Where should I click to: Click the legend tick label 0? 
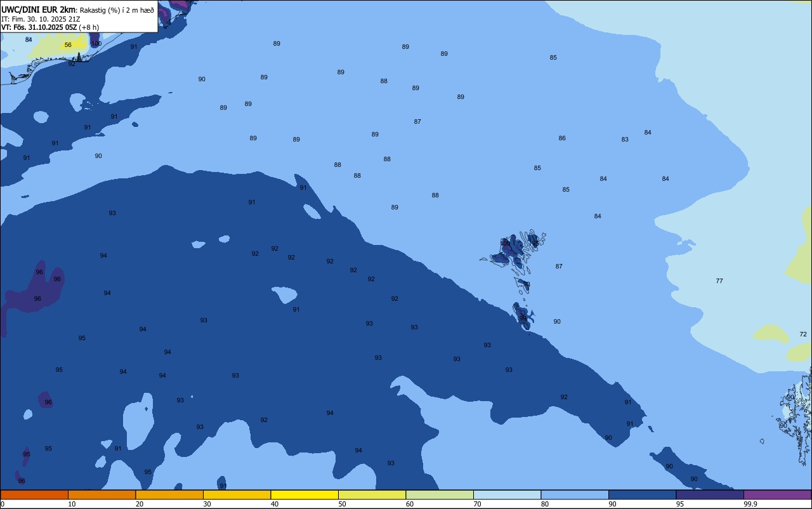[x=3, y=504]
